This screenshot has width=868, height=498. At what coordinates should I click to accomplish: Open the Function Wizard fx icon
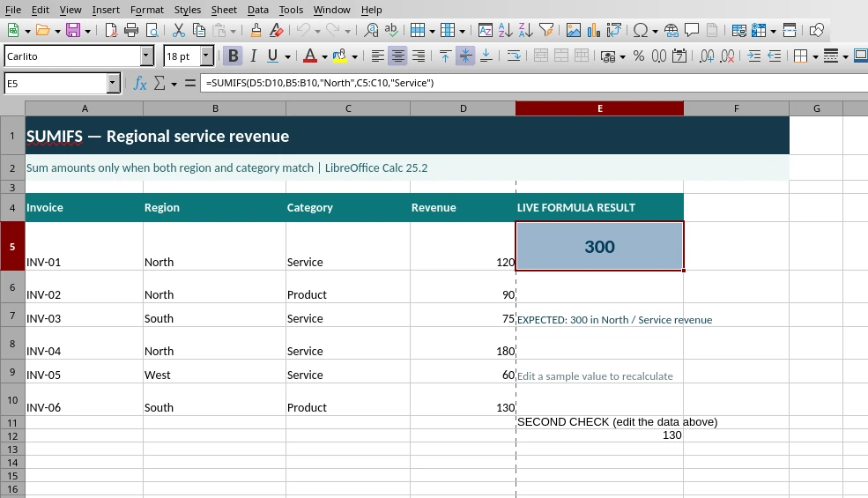pyautogui.click(x=140, y=84)
